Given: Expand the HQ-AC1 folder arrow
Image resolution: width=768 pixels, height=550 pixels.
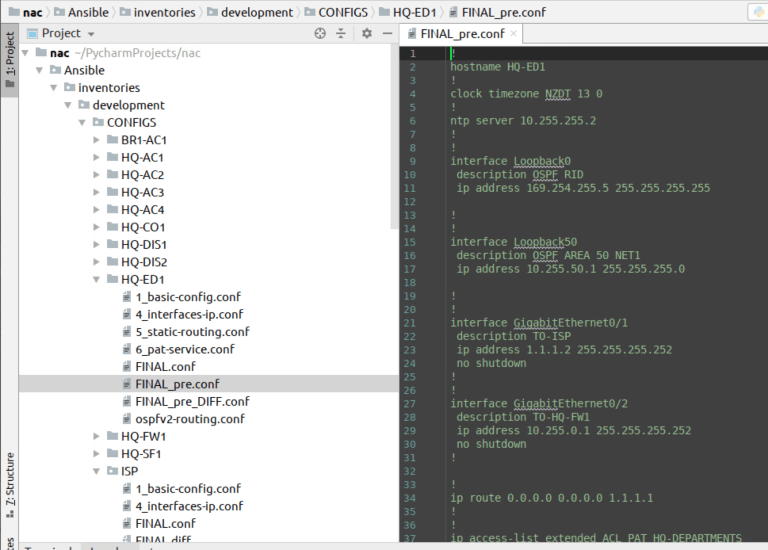Looking at the screenshot, I should 96,158.
